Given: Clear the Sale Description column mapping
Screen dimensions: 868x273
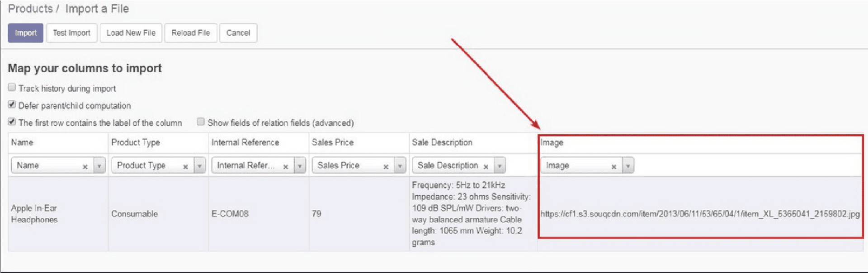Looking at the screenshot, I should pyautogui.click(x=486, y=167).
